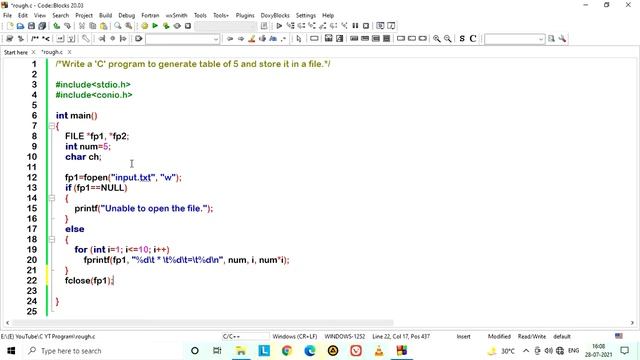Click the wrench options icon on toolbar
The height and width of the screenshot is (360, 640).
(x=562, y=38)
